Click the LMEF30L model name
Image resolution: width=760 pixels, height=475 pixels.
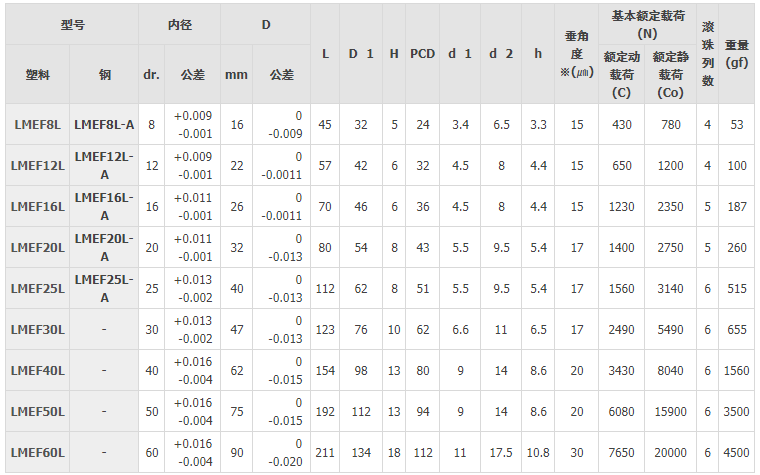coord(39,329)
